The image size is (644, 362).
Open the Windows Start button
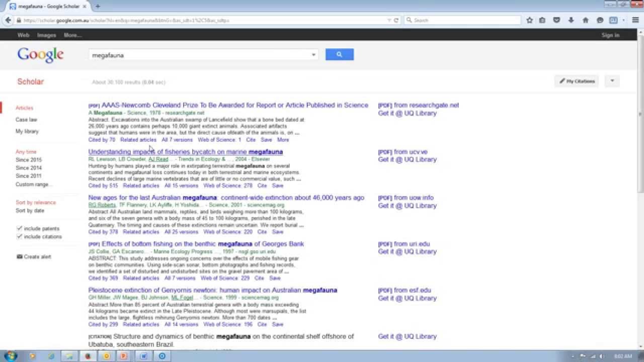click(x=10, y=356)
